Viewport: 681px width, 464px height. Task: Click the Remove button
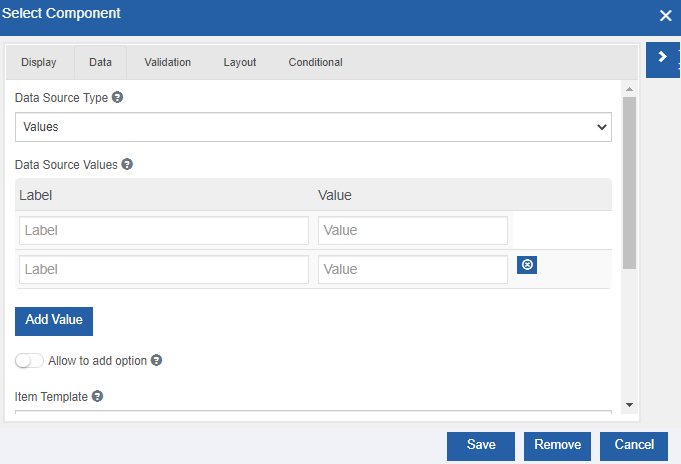point(557,446)
